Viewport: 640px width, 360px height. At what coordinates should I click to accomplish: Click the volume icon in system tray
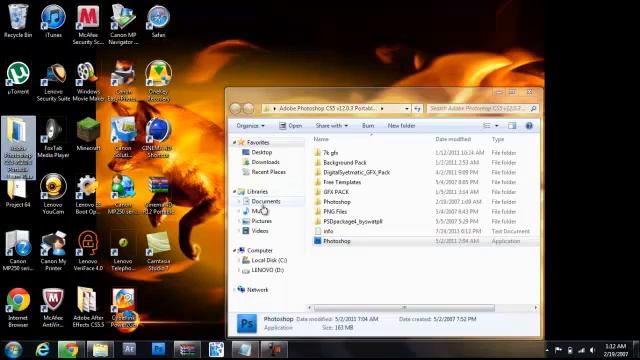(x=593, y=350)
